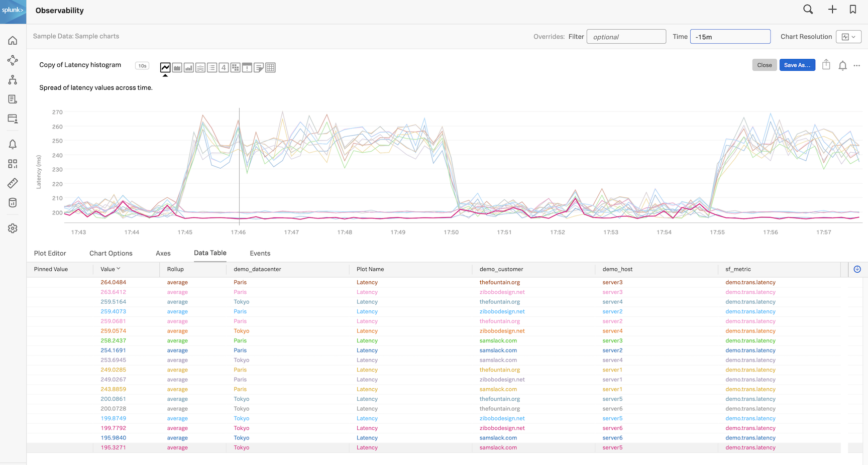Select the column chart type icon
868x465 pixels.
189,68
